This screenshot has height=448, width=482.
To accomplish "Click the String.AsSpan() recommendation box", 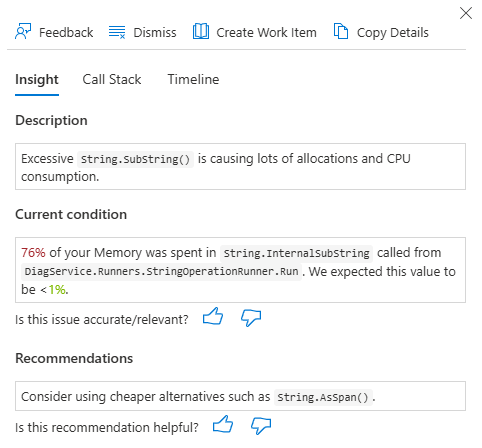I will [240, 396].
